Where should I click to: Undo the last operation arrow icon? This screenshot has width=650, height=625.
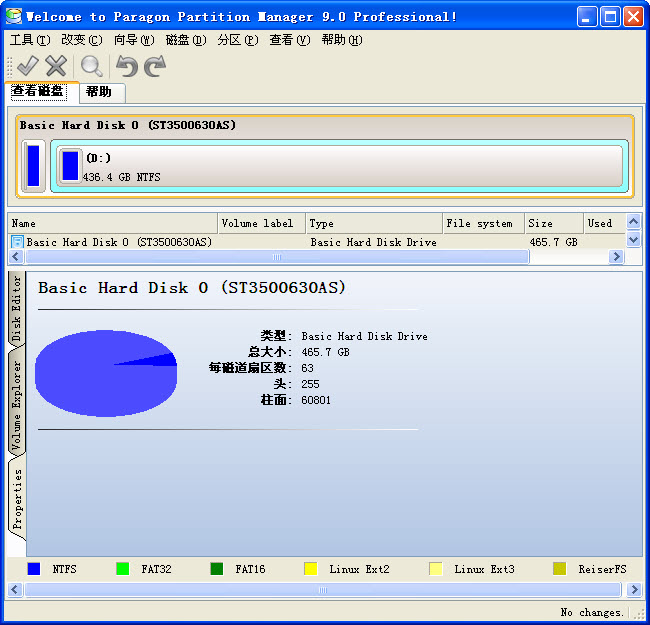point(127,66)
